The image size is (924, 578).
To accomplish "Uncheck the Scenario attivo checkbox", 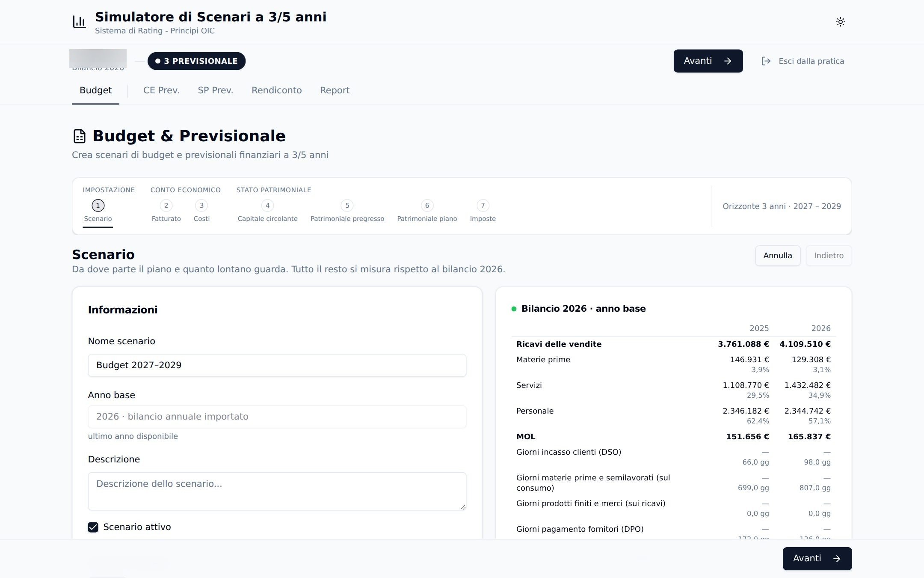I will coord(93,527).
